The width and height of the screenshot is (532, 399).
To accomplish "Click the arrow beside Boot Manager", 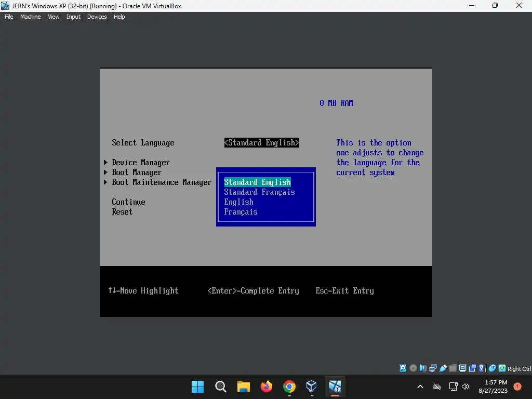I will point(105,172).
